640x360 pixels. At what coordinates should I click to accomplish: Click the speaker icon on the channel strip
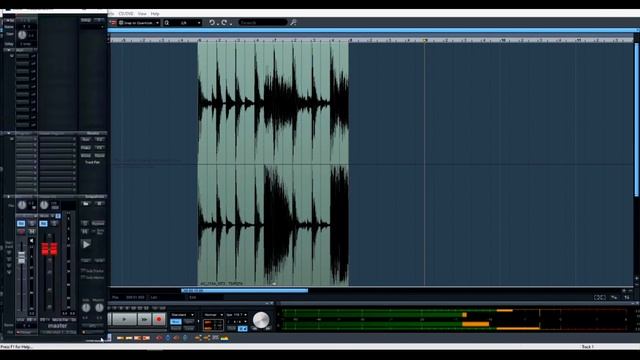(31, 241)
